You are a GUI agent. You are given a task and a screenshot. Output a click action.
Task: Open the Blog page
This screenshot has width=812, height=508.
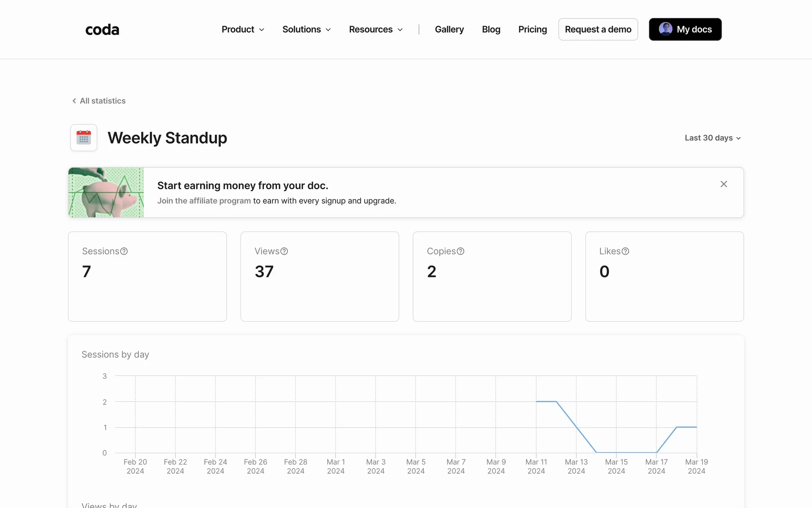(x=491, y=30)
